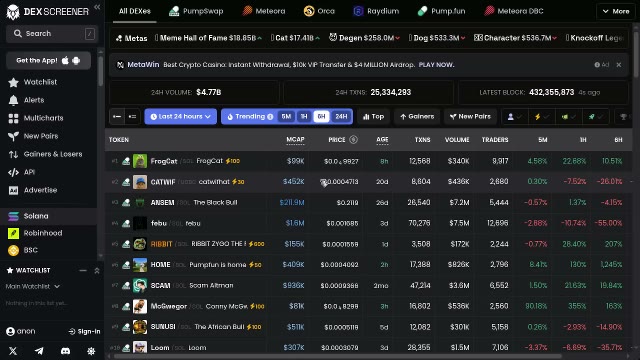The image size is (640, 360).
Task: Open Alerts bell in sidebar
Action: 13,100
